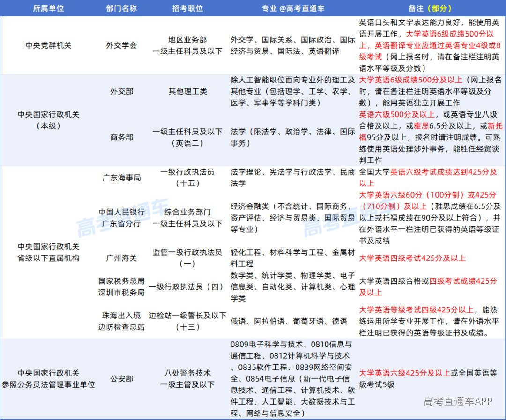Click remark 大学英语四级考试425分及以上
Viewport: 506px width, 420px height.
coord(412,258)
